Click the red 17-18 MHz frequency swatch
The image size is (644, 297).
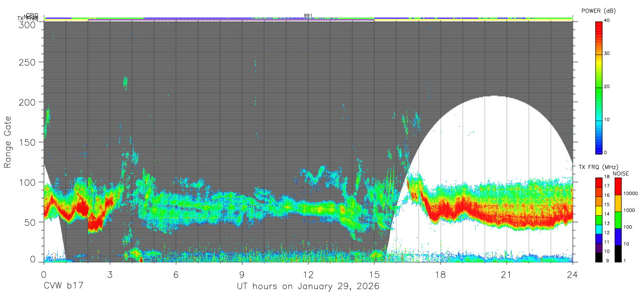[x=599, y=182]
